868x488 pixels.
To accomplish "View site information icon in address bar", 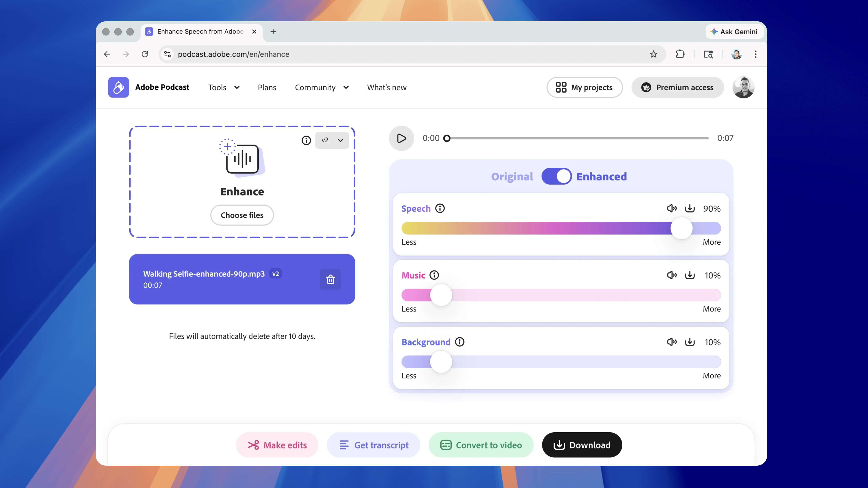I will pyautogui.click(x=167, y=54).
